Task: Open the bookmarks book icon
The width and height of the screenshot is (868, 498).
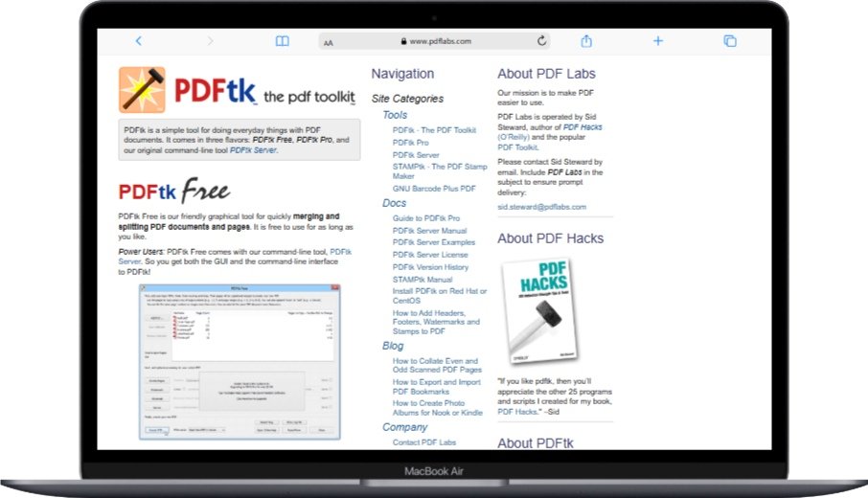Action: 283,41
